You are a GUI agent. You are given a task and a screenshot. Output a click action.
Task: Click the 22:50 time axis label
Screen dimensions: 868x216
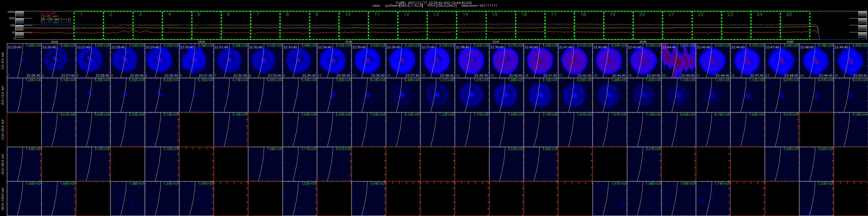[790, 41]
